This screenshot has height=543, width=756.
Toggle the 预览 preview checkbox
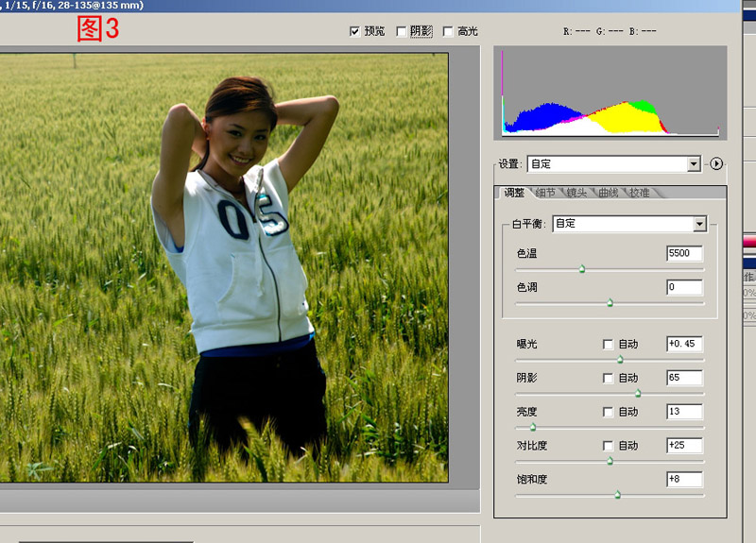(x=355, y=32)
